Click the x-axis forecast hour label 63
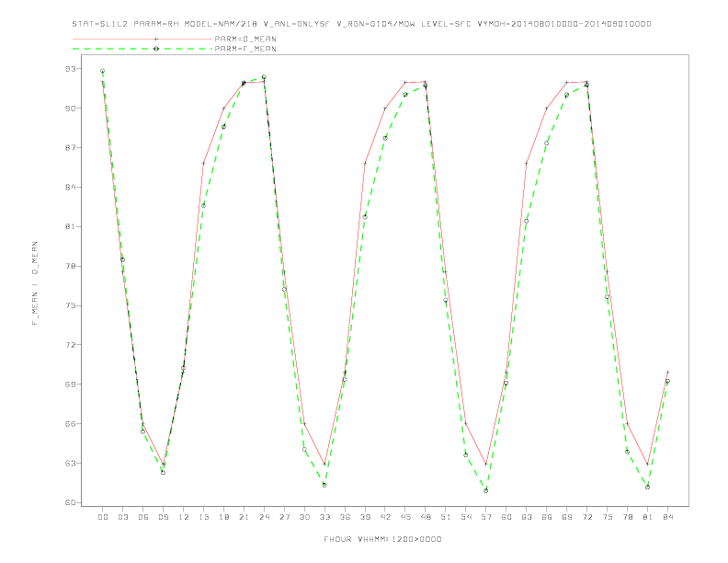The width and height of the screenshot is (728, 563). pos(527,517)
